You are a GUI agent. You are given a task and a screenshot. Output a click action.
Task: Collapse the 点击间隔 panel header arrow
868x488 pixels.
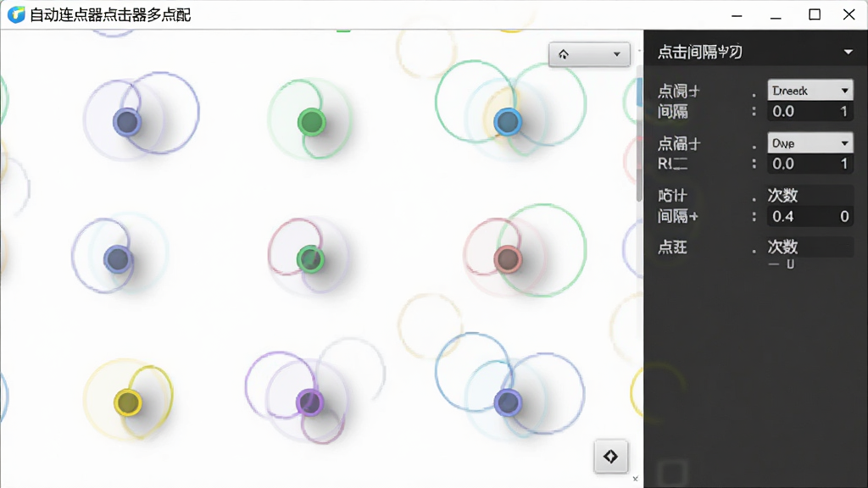(848, 52)
